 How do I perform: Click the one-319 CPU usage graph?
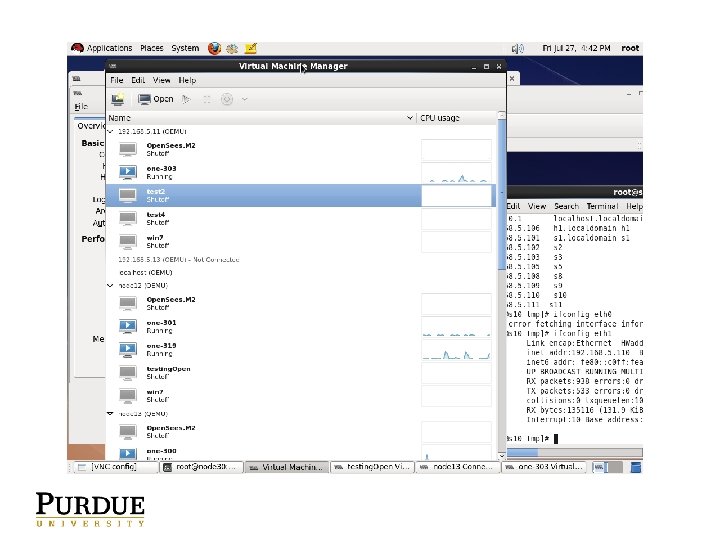click(x=456, y=349)
